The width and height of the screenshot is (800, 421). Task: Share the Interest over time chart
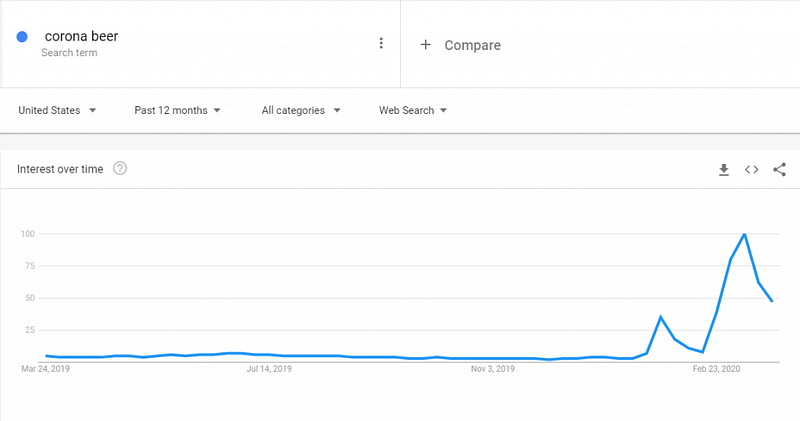(780, 170)
